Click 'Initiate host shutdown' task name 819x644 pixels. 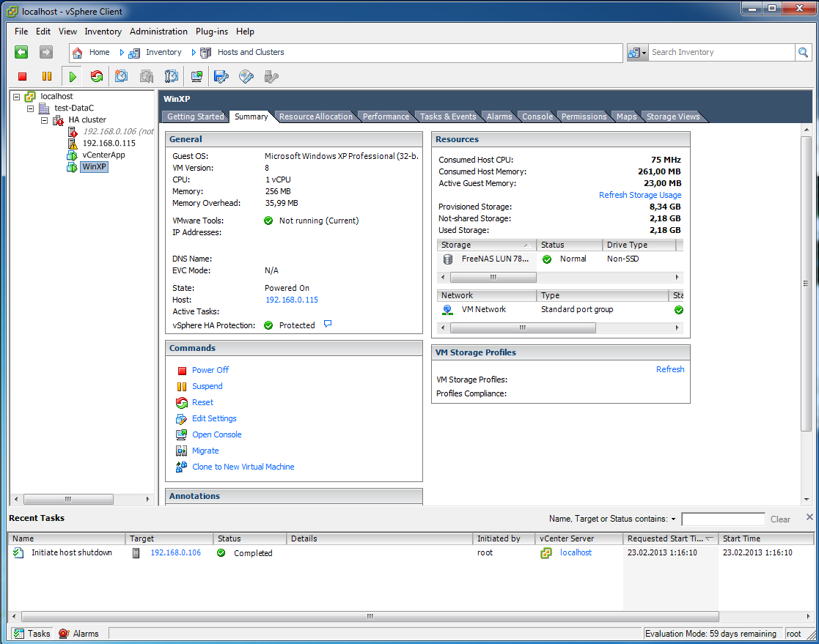pos(72,552)
